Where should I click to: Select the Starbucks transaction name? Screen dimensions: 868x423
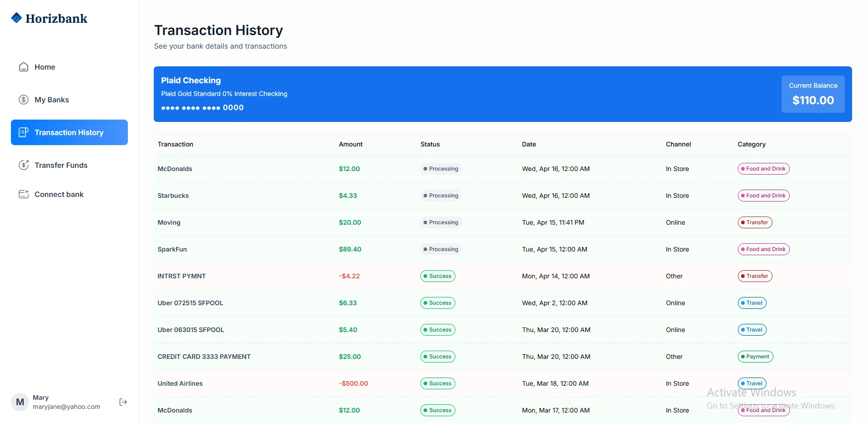click(x=173, y=196)
